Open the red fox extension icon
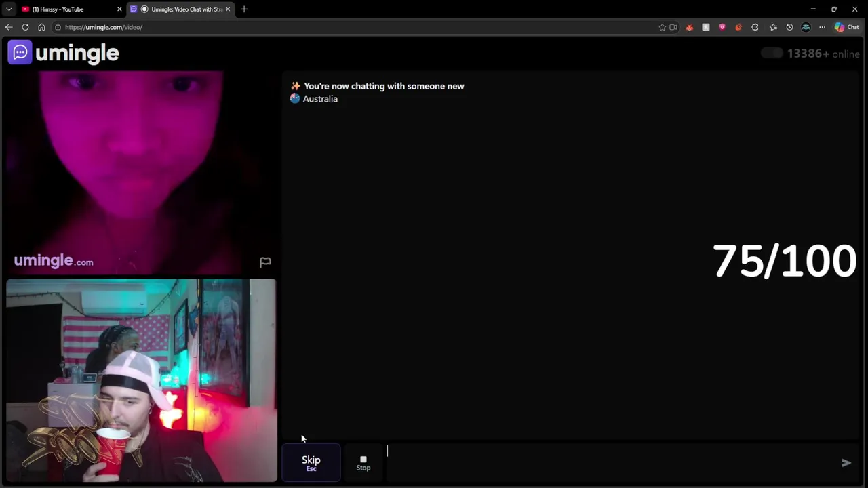 (690, 27)
